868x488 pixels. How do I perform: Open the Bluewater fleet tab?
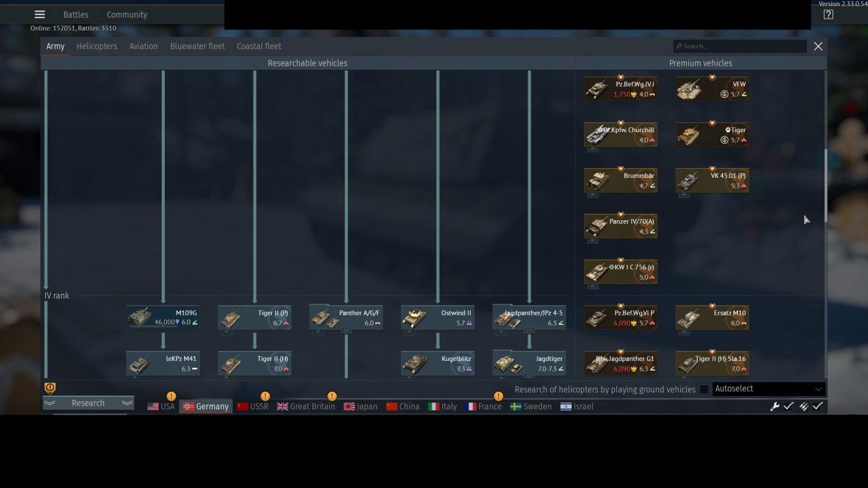pyautogui.click(x=197, y=47)
